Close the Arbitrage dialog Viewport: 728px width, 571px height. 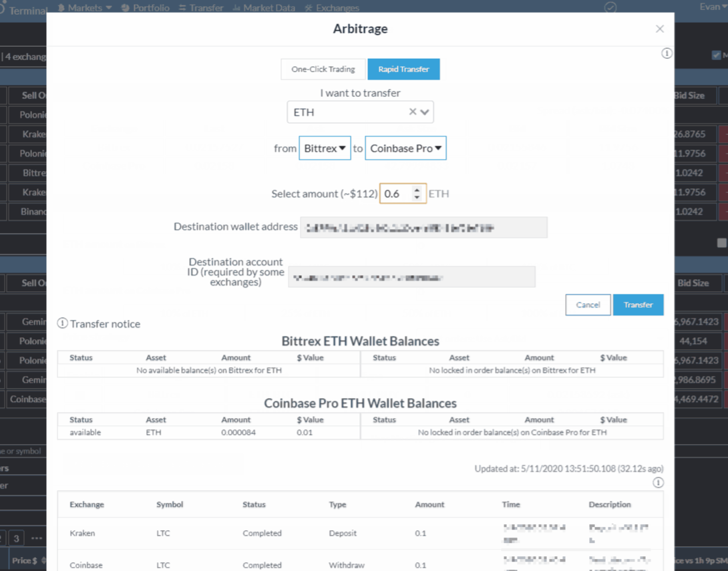pyautogui.click(x=660, y=29)
